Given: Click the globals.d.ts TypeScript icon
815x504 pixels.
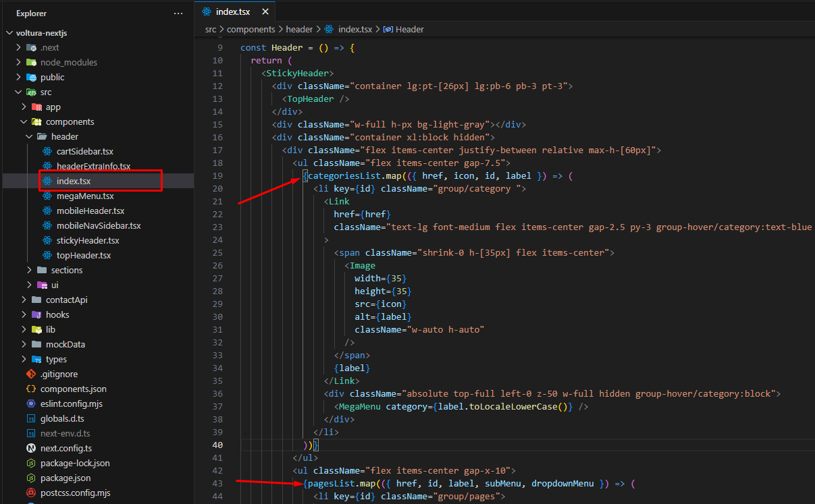Looking at the screenshot, I should click(30, 418).
